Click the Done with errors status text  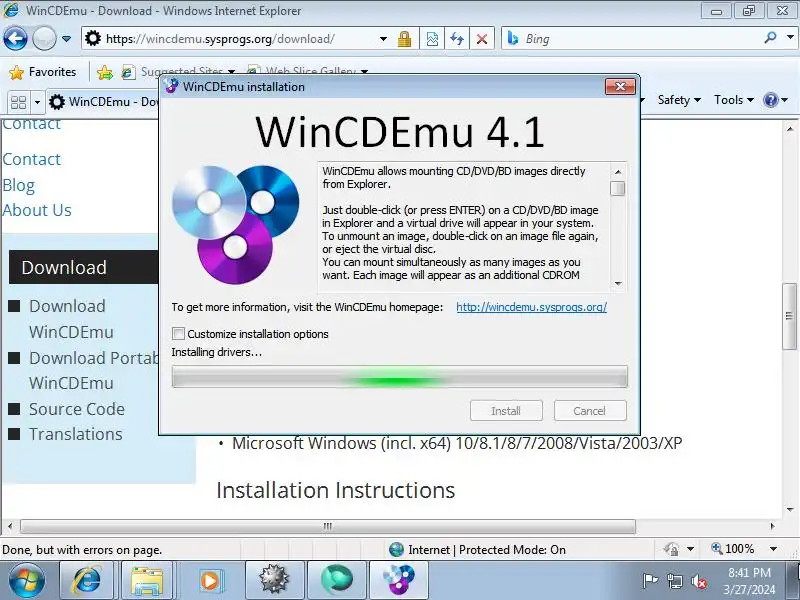pyautogui.click(x=82, y=549)
